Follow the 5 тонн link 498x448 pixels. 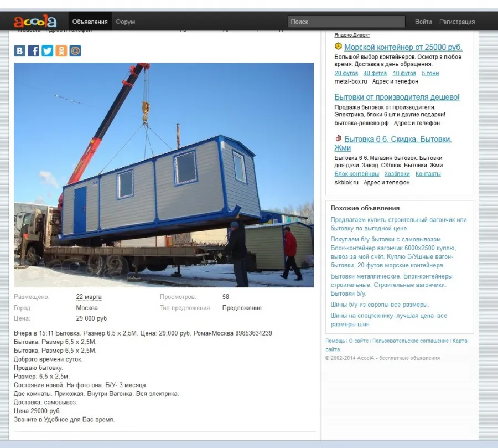tap(430, 73)
